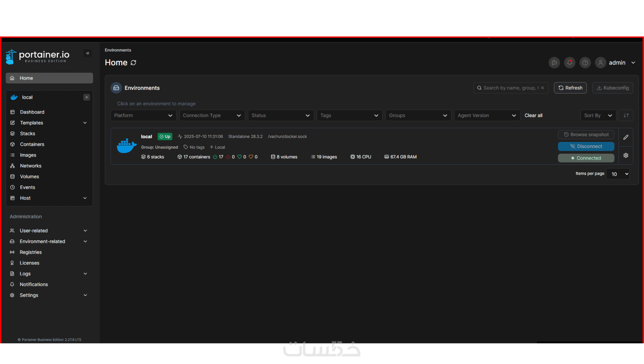Click the Clear all filters link
The width and height of the screenshot is (644, 364).
pyautogui.click(x=533, y=115)
